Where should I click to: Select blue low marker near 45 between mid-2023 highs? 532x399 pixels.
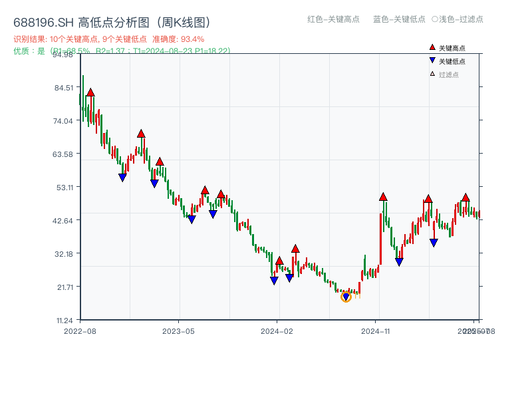click(213, 214)
